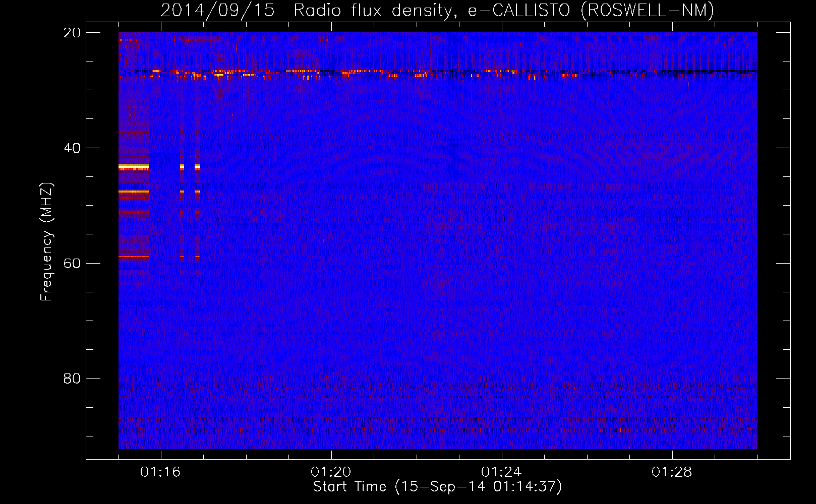Click the 40 frequency tick label
Viewport: 816px width, 504px height.
point(72,148)
